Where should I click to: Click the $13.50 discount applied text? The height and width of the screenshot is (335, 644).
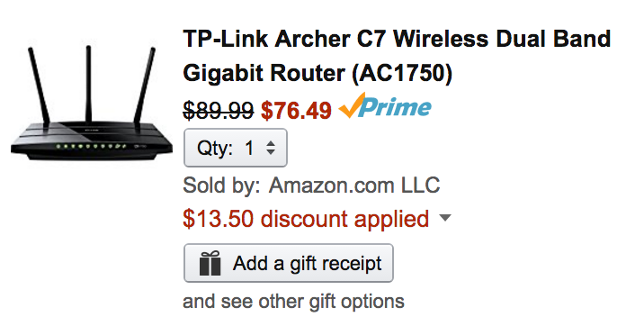[306, 219]
